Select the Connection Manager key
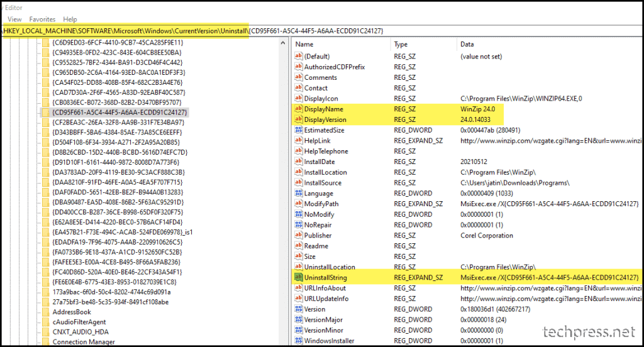Image resolution: width=644 pixels, height=347 pixels. point(84,342)
